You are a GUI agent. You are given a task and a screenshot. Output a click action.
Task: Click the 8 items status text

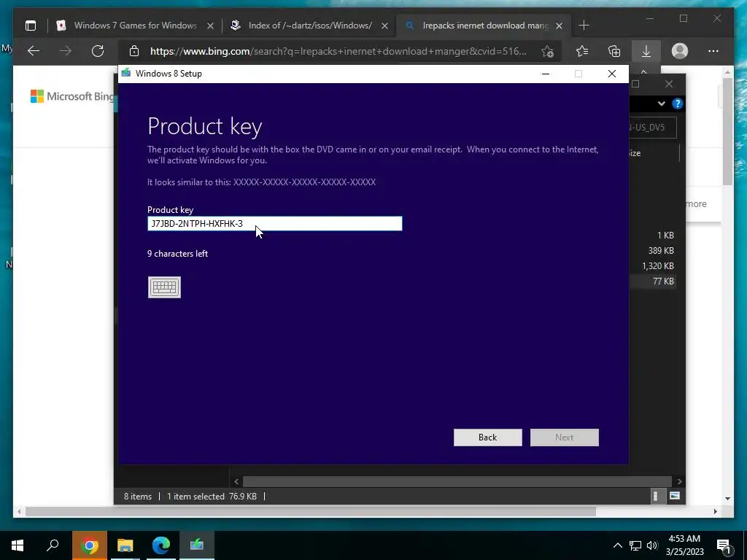tap(138, 496)
